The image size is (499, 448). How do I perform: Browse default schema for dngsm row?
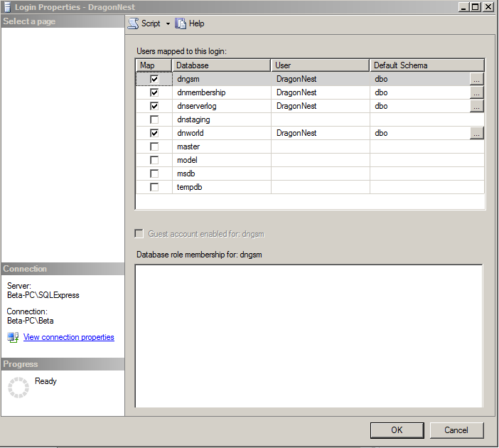pyautogui.click(x=476, y=79)
